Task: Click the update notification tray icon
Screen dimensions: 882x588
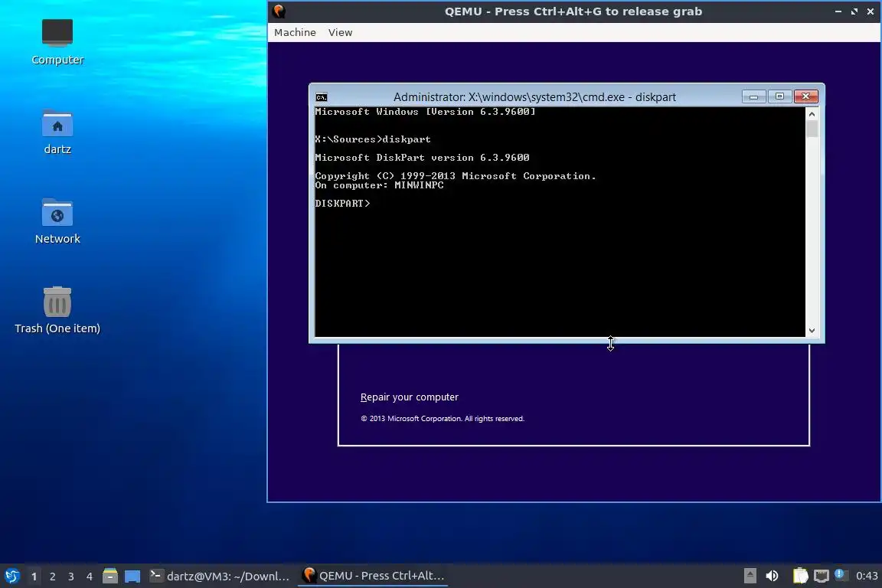Action: point(841,574)
